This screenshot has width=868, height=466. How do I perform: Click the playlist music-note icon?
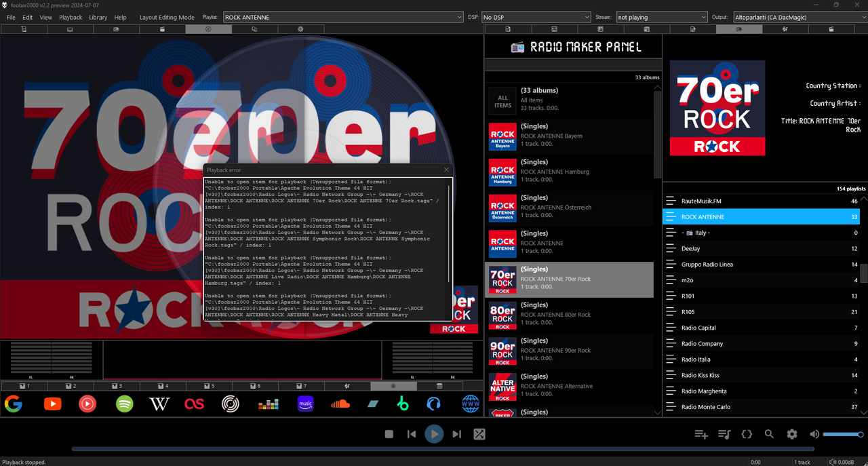(x=724, y=434)
